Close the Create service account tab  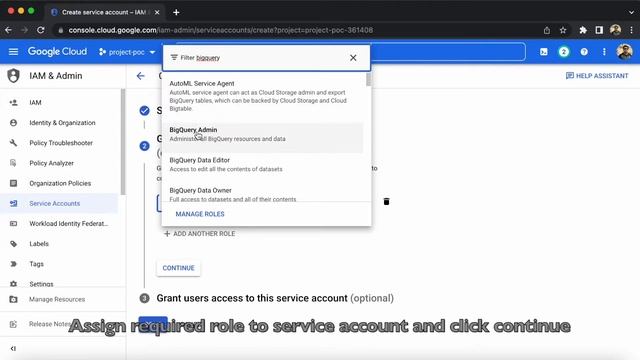157,12
